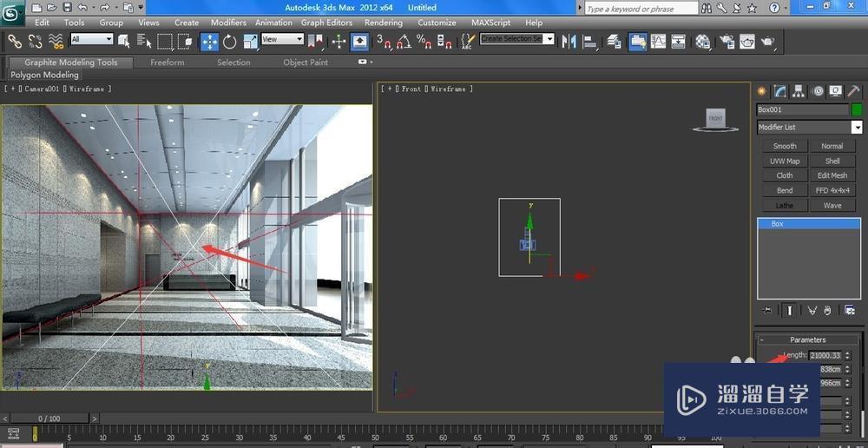Open the Help question mark dropdown arrow
Viewport: 868px width, 448px height.
coord(787,8)
